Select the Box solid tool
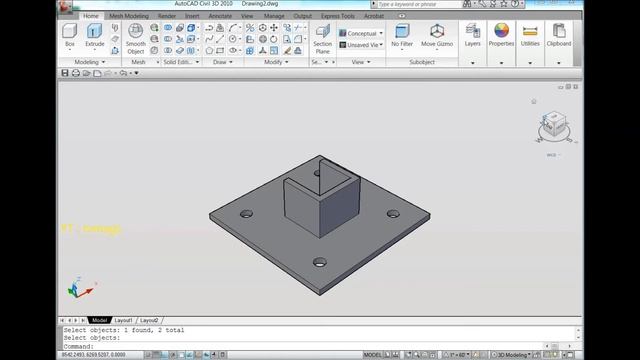 pos(69,36)
